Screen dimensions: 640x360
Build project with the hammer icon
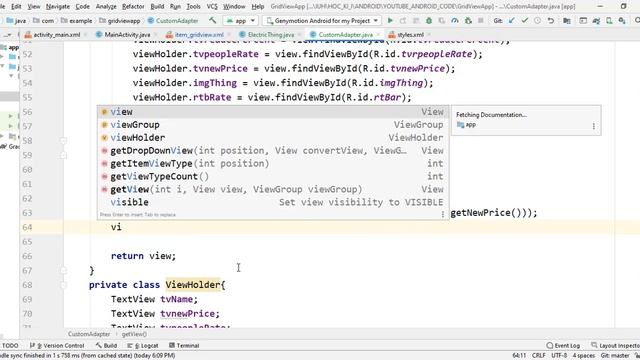point(213,20)
